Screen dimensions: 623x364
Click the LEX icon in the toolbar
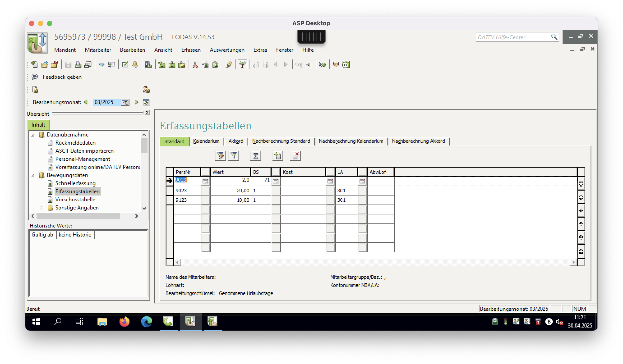coord(346,65)
